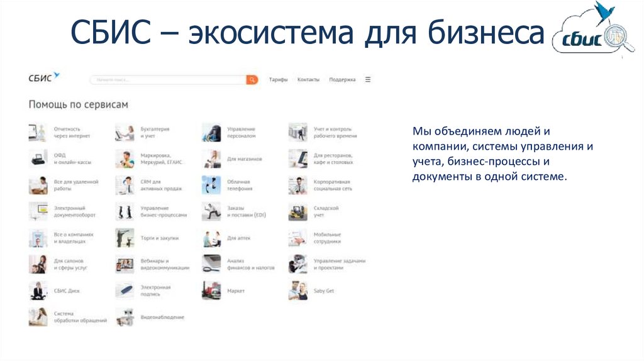Viewport: 644px width, 361px height.
Task: Click the Облачная телефония phone icon
Action: [x=211, y=185]
